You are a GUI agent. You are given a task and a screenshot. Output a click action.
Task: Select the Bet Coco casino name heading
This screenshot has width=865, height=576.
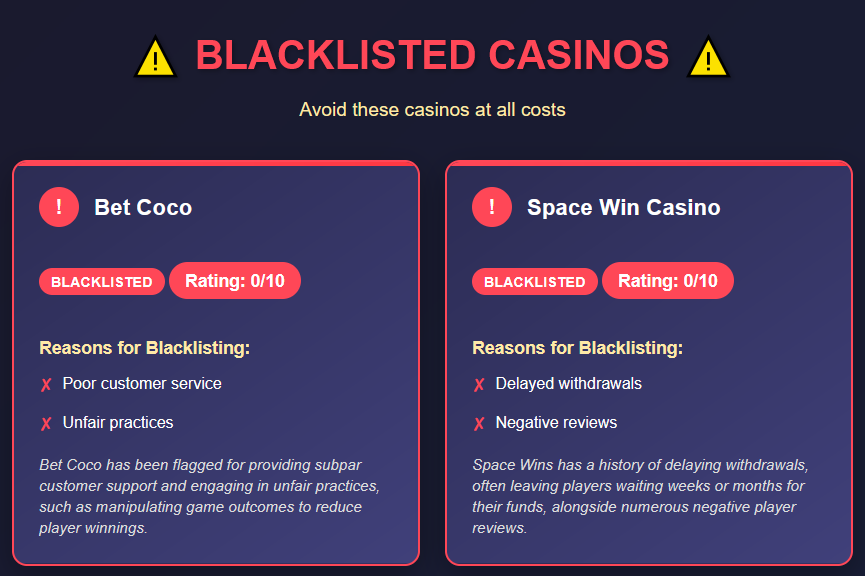point(143,208)
